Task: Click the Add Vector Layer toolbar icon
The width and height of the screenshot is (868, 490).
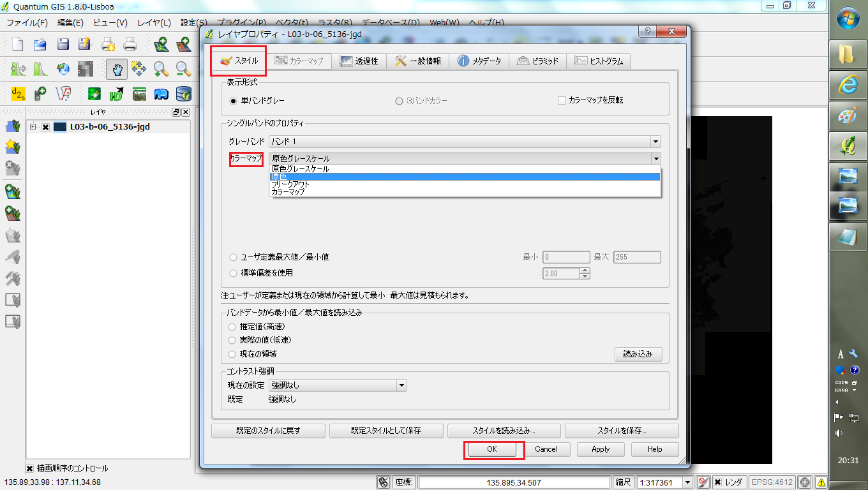Action: [161, 45]
